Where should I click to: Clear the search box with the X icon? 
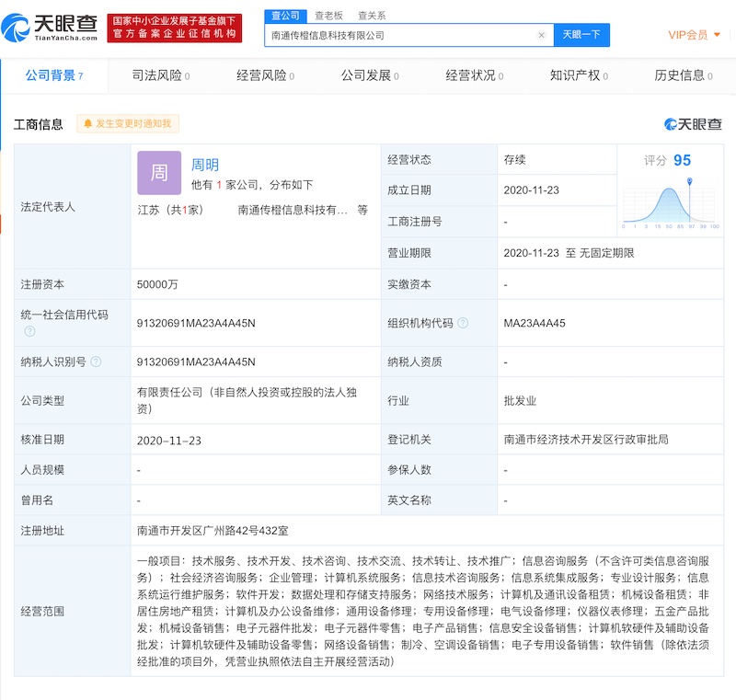click(x=542, y=35)
